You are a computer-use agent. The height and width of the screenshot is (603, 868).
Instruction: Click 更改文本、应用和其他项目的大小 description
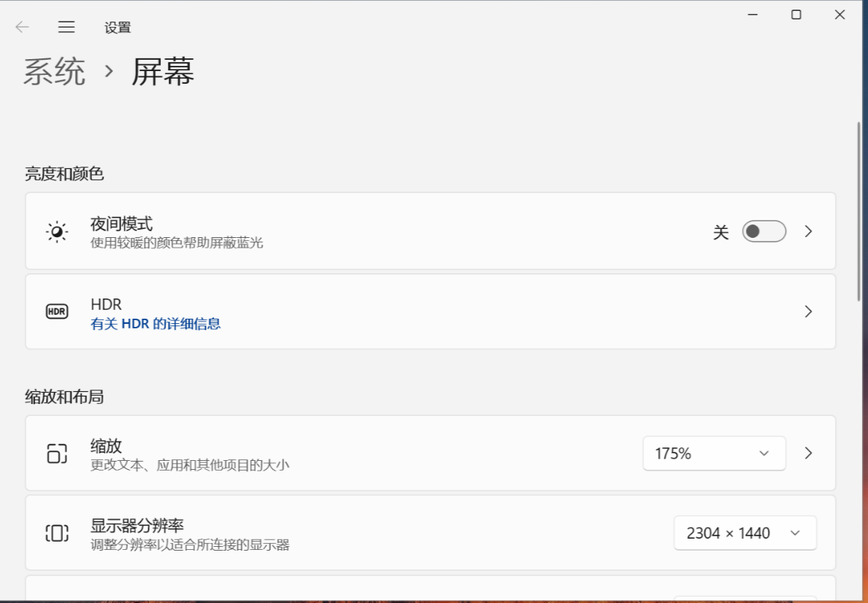pyautogui.click(x=190, y=465)
